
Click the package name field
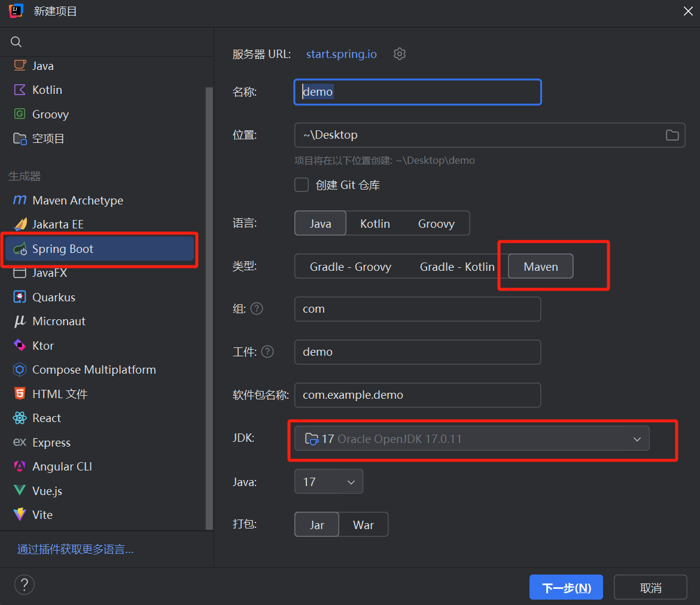[418, 395]
